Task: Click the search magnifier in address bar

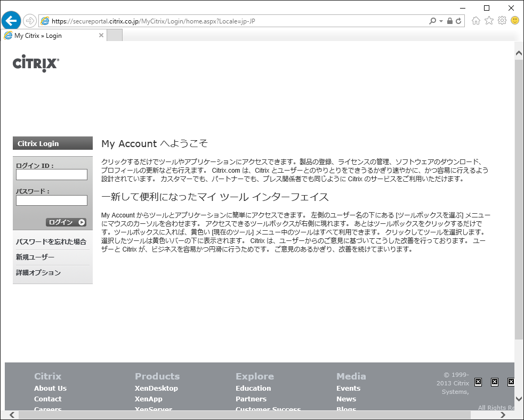Action: point(433,21)
